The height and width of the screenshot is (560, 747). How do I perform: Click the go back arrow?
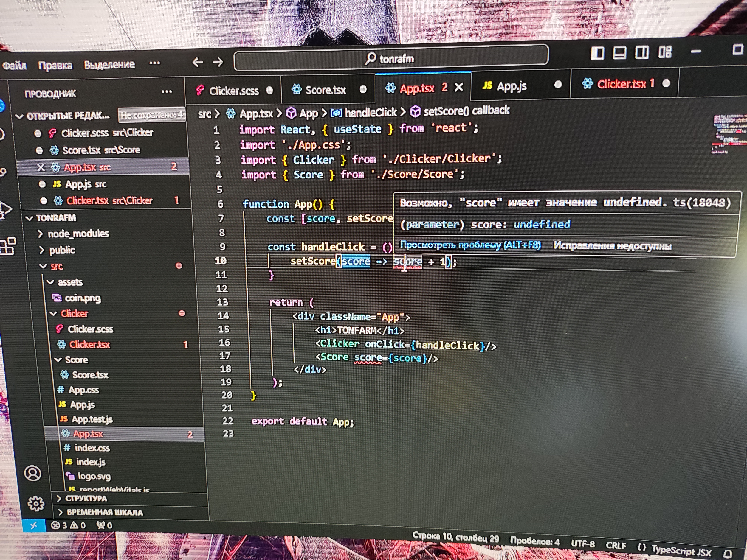coord(198,62)
